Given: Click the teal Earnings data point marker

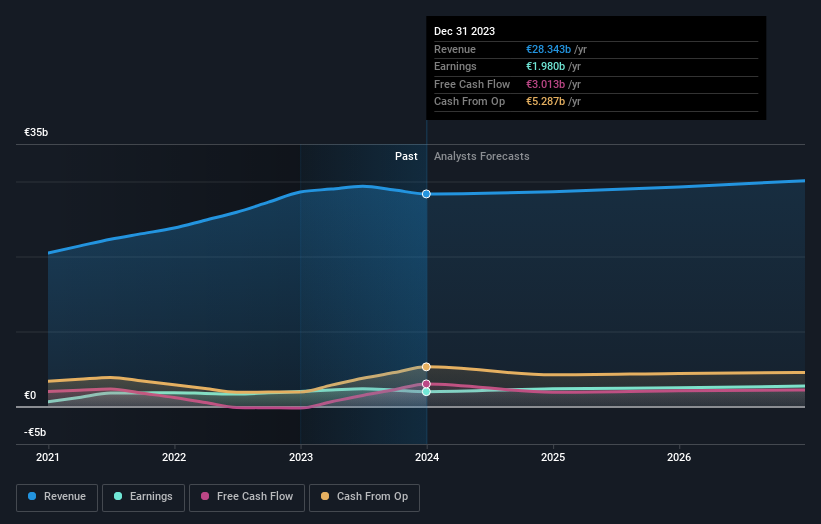Looking at the screenshot, I should (x=426, y=392).
